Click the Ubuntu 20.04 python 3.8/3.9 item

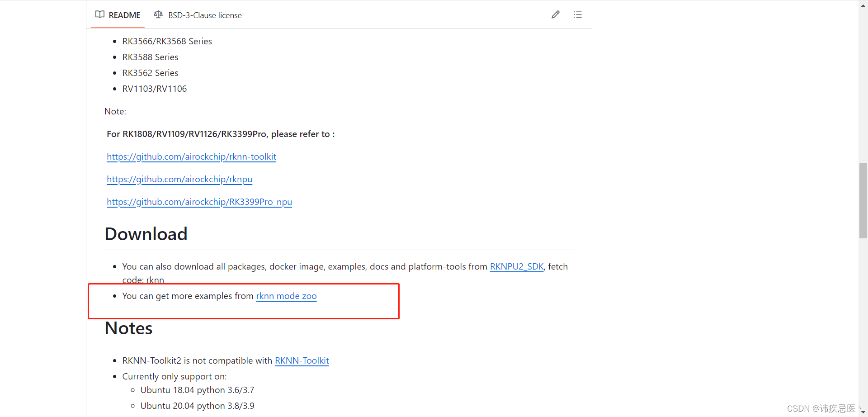point(197,406)
